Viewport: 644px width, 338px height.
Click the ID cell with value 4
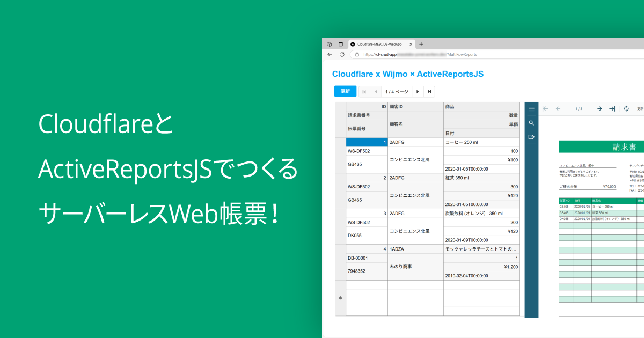367,249
